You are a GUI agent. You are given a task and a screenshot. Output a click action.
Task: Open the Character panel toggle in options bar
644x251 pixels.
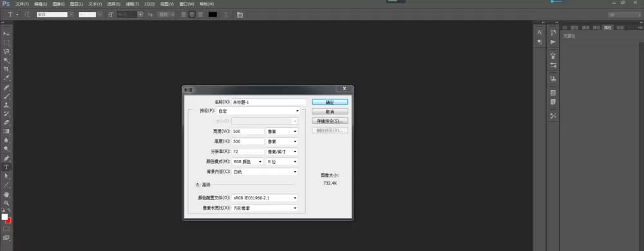coord(240,14)
